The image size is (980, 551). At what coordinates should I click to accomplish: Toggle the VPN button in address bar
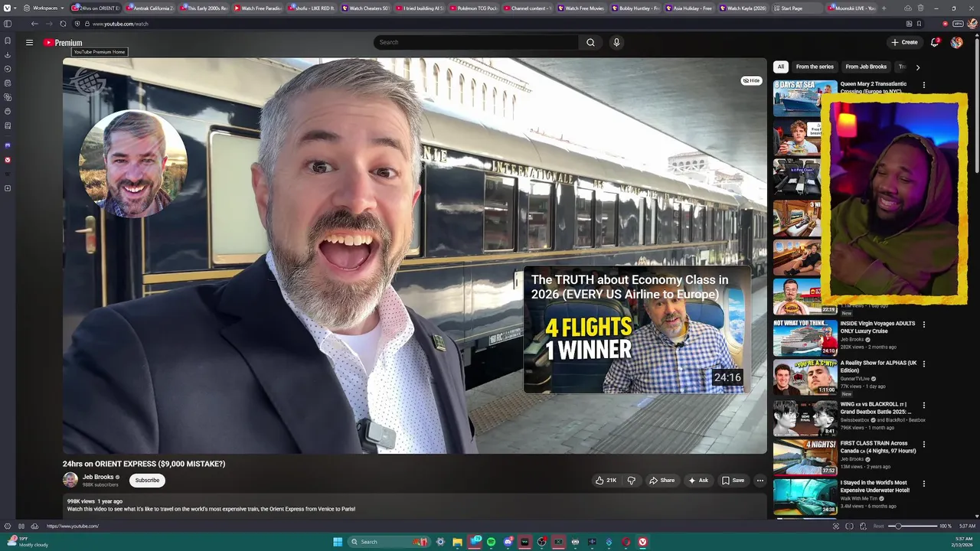coord(958,24)
